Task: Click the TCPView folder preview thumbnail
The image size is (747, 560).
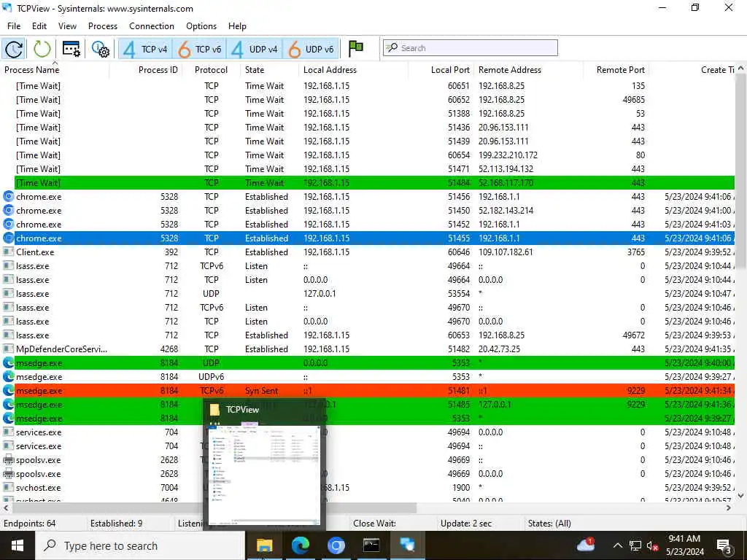Action: 264,464
